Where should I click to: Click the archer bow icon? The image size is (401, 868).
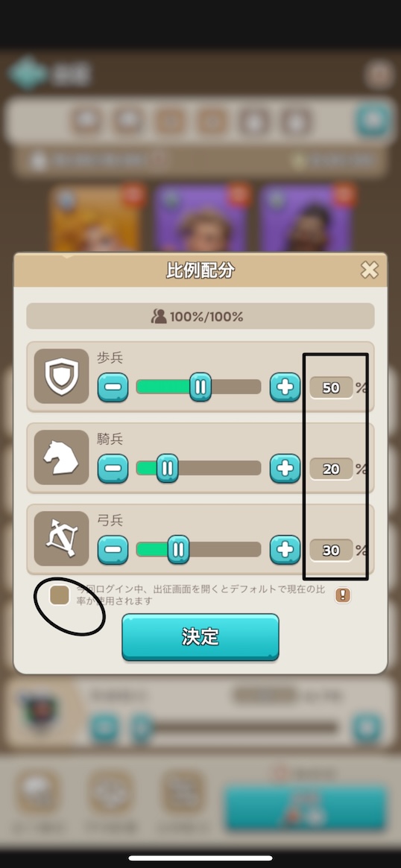tap(61, 539)
